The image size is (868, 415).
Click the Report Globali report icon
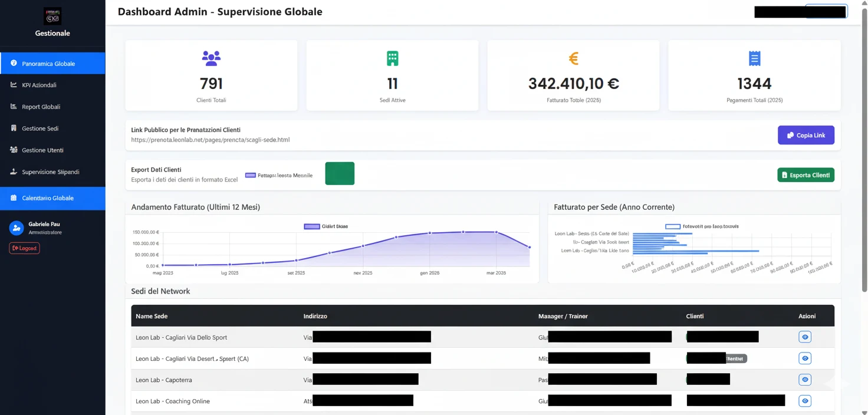(x=13, y=106)
